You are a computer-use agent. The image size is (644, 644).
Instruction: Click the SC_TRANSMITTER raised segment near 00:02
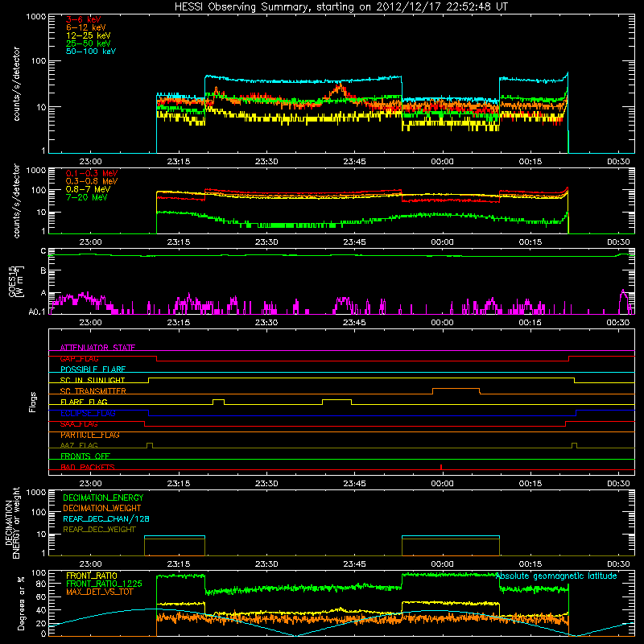pos(456,390)
